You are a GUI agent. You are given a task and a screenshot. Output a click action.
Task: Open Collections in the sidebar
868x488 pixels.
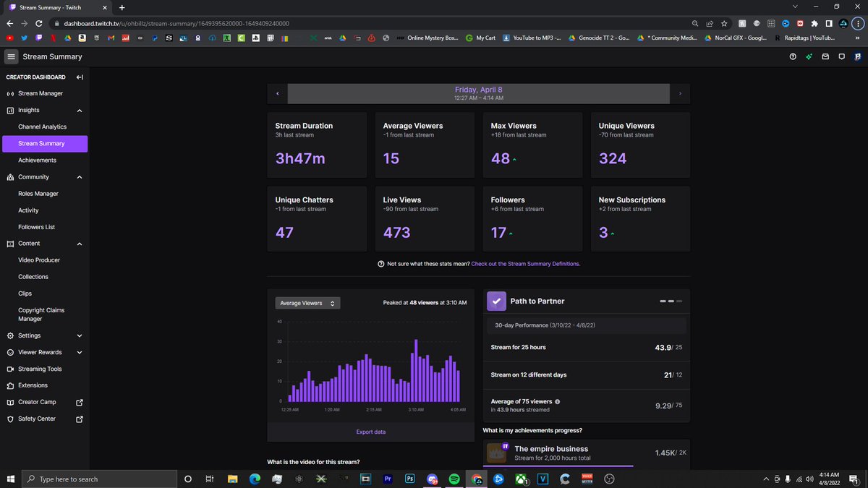33,277
